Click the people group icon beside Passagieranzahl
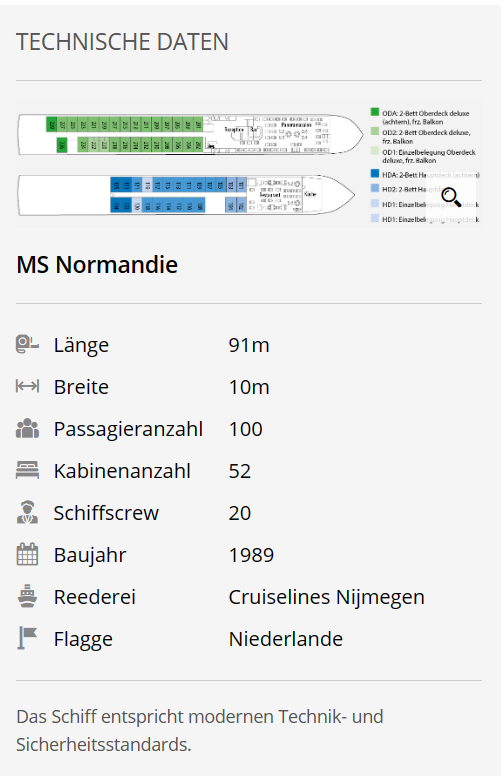The height and width of the screenshot is (776, 504). [x=27, y=429]
